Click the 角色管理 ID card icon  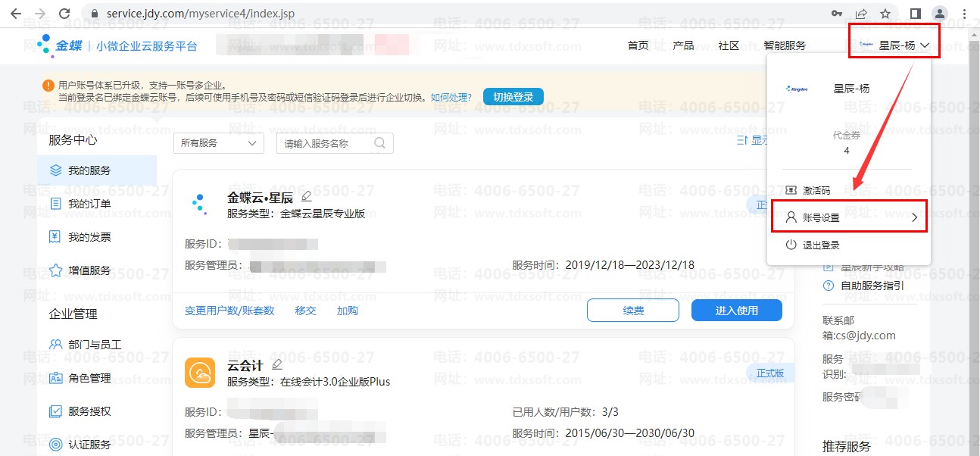(x=55, y=378)
